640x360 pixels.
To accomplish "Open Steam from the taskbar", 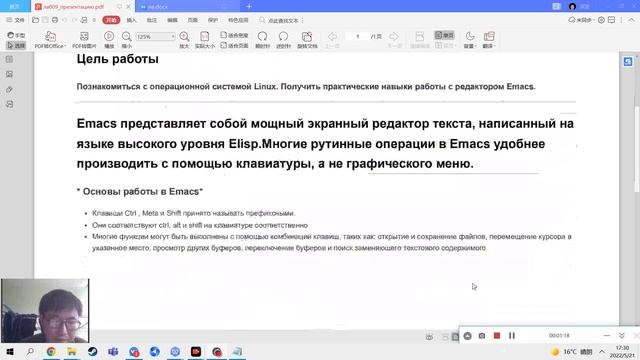I will pos(93,351).
